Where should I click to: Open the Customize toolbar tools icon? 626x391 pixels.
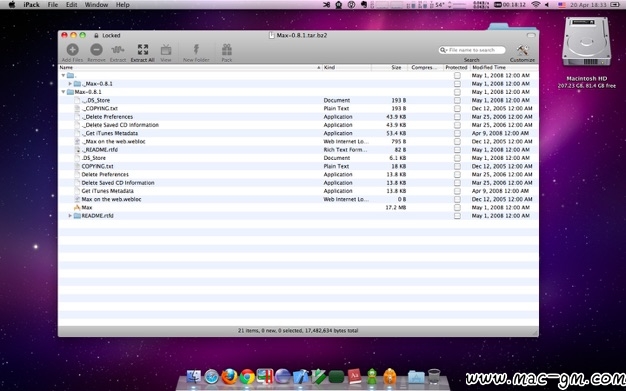pos(522,50)
